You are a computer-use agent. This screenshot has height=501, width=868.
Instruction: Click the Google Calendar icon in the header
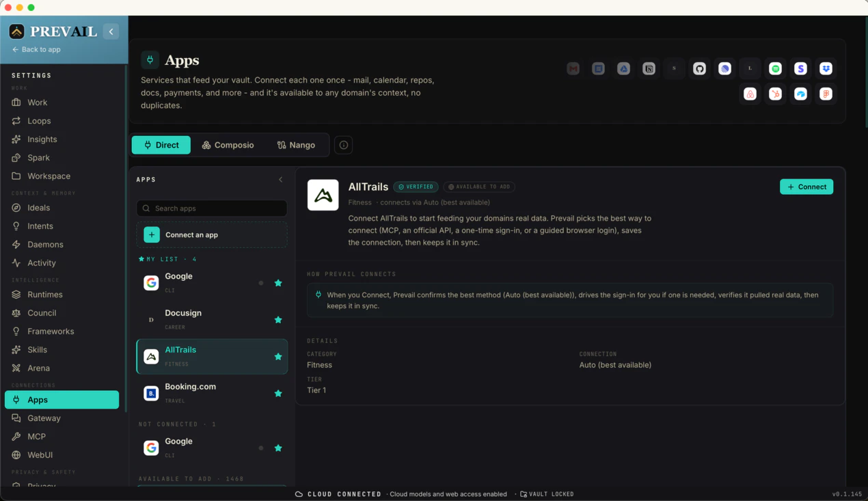tap(598, 68)
